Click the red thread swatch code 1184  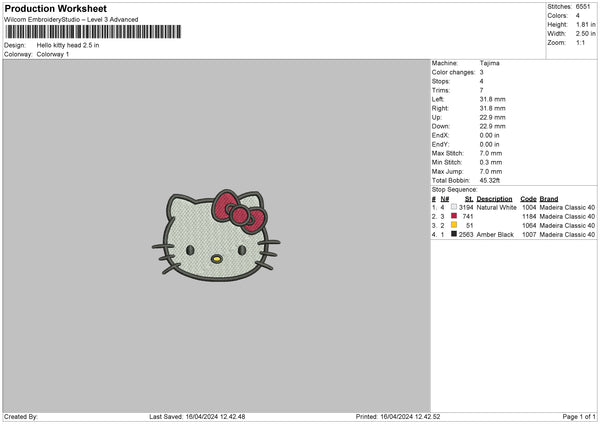454,216
